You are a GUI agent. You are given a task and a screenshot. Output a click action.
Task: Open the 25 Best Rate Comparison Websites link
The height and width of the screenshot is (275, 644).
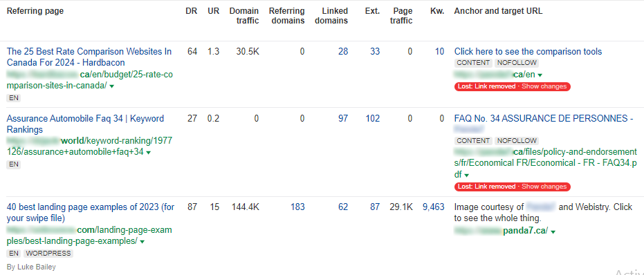[89, 57]
